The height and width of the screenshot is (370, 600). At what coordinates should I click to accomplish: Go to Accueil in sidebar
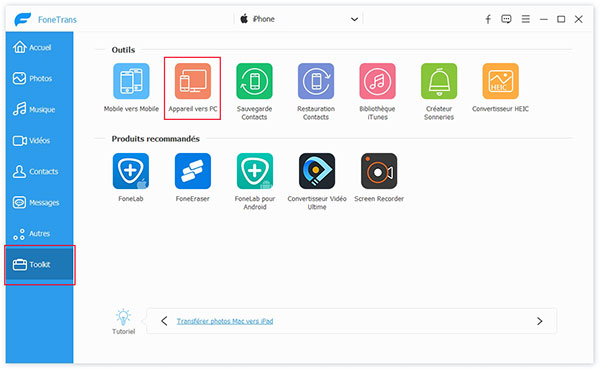pos(39,47)
